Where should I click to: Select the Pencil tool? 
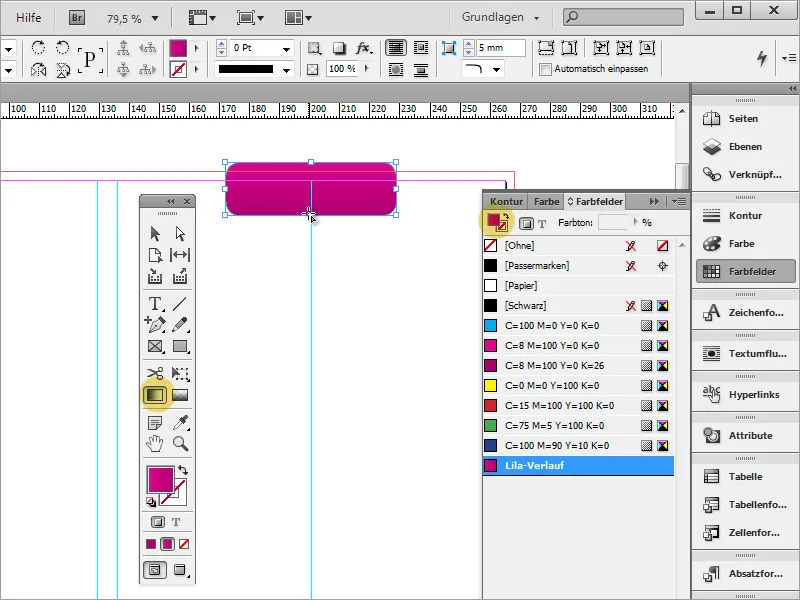pyautogui.click(x=180, y=324)
